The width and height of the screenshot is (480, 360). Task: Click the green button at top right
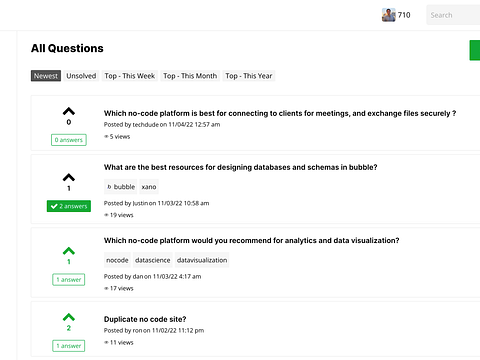(x=475, y=50)
